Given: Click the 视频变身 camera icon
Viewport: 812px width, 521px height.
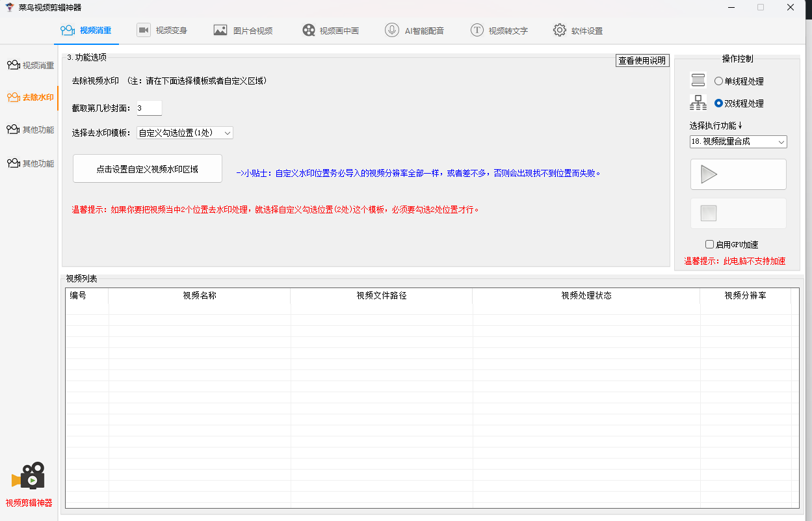Looking at the screenshot, I should coord(143,30).
